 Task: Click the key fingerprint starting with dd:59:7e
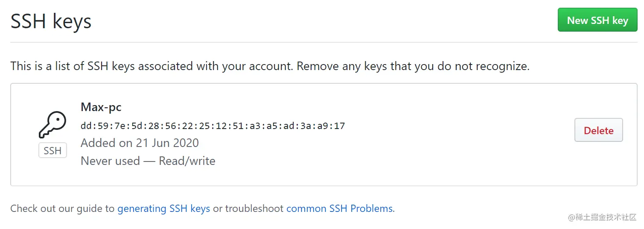pyautogui.click(x=213, y=126)
